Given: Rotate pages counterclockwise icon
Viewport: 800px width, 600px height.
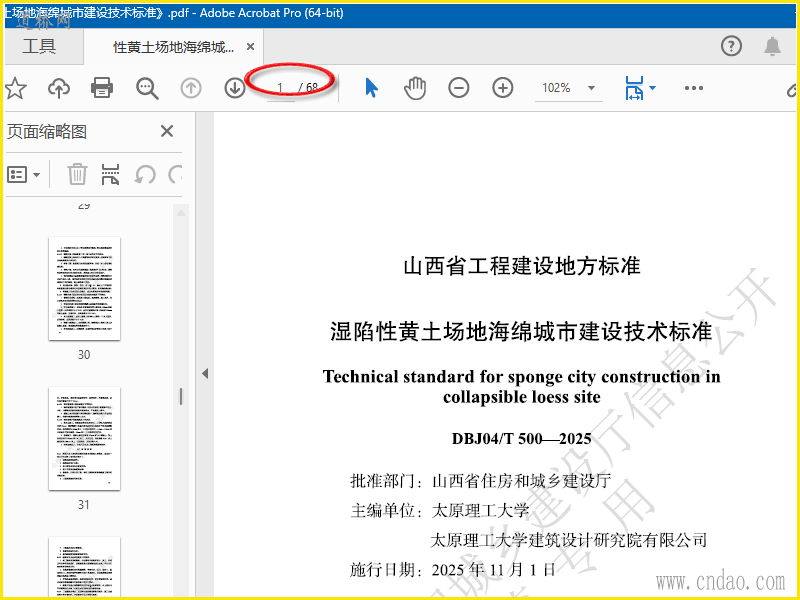Looking at the screenshot, I should point(145,174).
